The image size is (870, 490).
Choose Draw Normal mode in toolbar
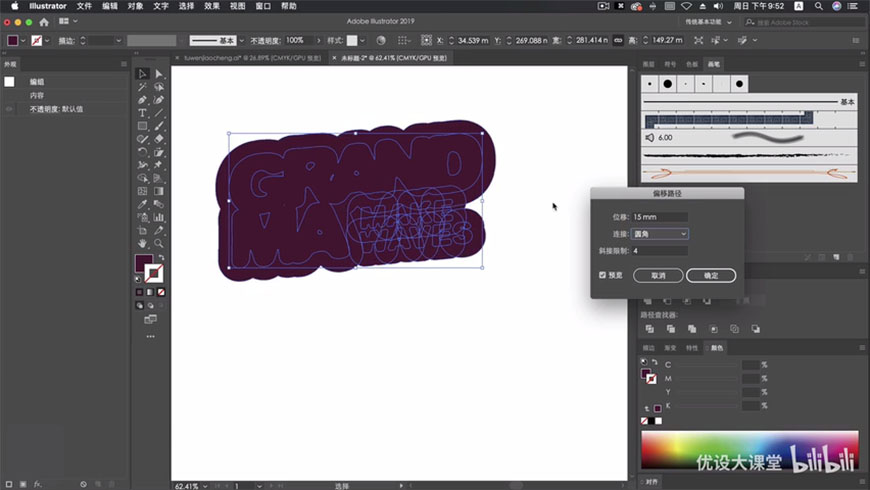139,305
